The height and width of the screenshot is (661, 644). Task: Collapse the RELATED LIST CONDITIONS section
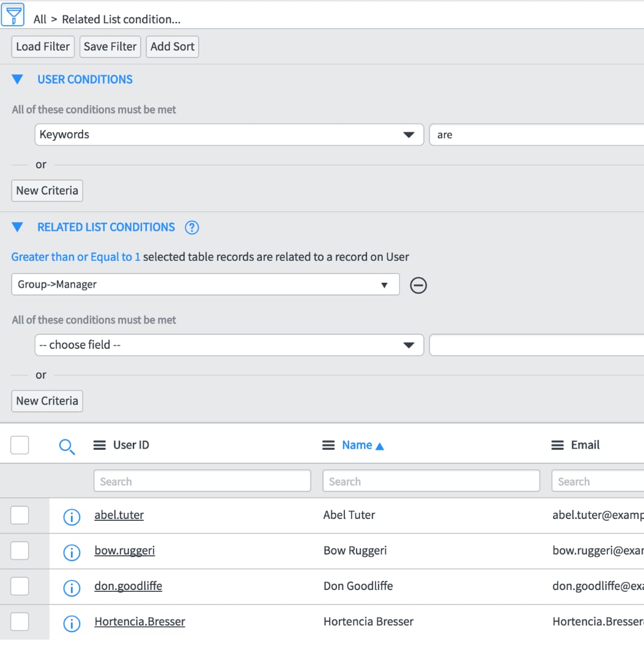pos(17,227)
